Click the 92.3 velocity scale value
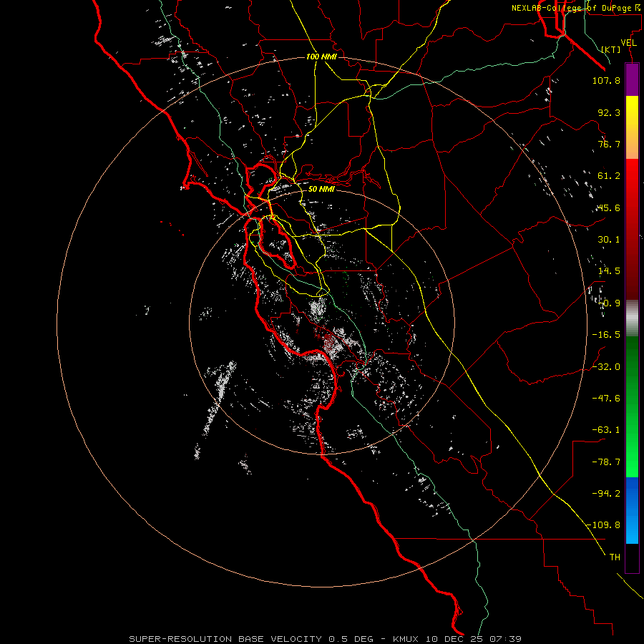This screenshot has height=644, width=644. pos(609,112)
